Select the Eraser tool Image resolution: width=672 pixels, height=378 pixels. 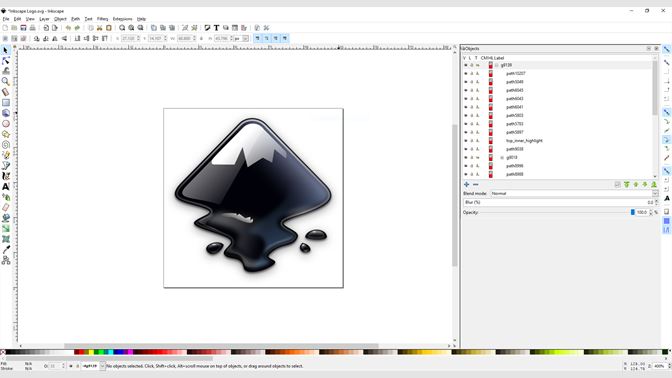tap(6, 207)
